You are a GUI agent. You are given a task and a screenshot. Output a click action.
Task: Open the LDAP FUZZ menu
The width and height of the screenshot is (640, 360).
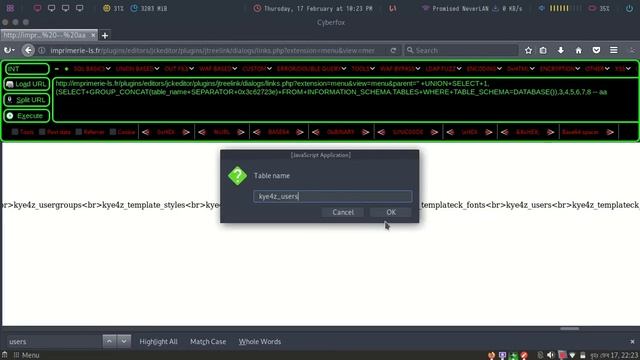click(444, 69)
